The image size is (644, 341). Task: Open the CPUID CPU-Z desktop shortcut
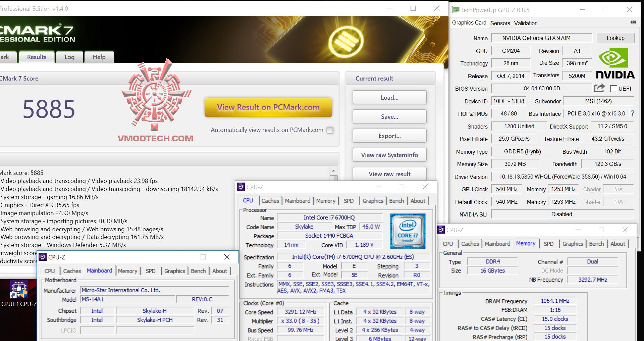pos(19,294)
